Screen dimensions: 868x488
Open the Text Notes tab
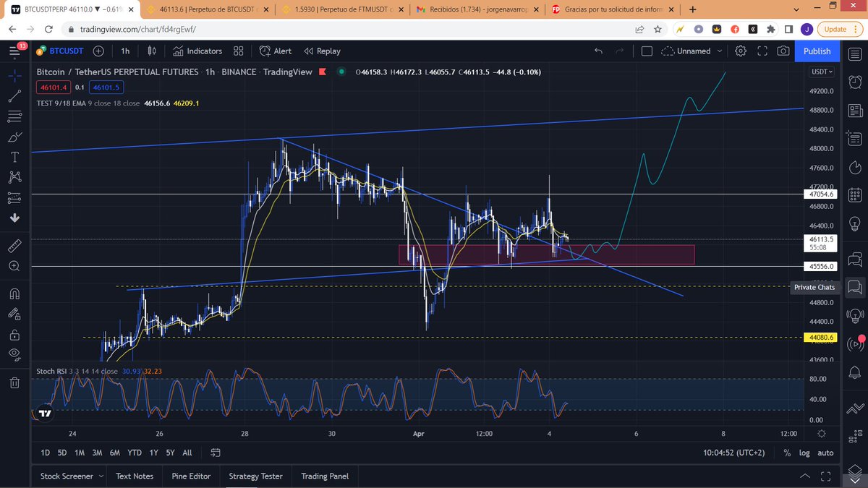(x=135, y=476)
